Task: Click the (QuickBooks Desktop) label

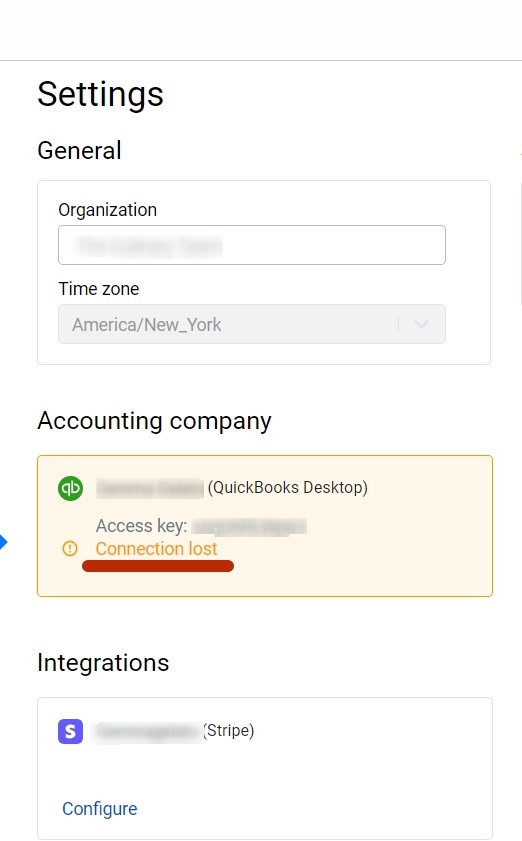Action: (x=288, y=488)
